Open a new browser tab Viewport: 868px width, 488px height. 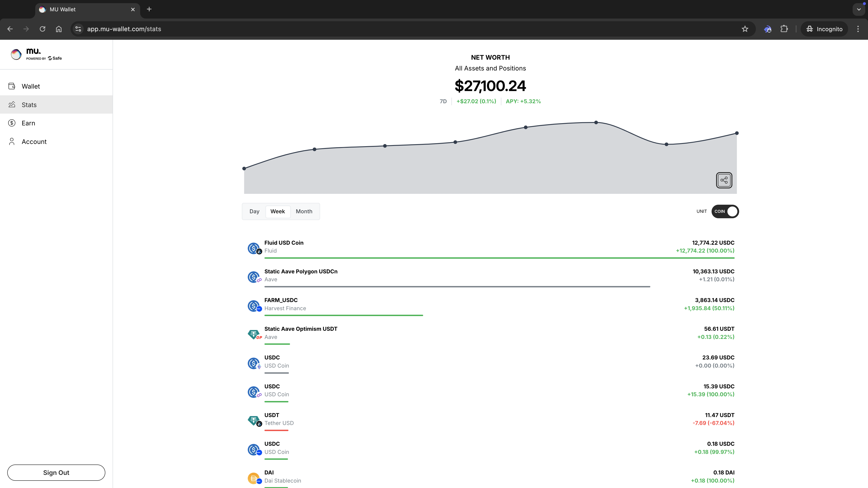(149, 9)
